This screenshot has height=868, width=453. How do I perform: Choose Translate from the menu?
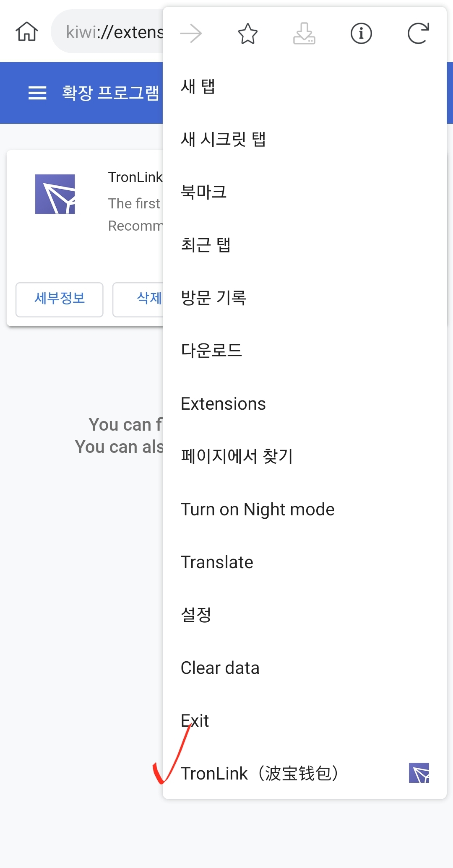pyautogui.click(x=217, y=562)
